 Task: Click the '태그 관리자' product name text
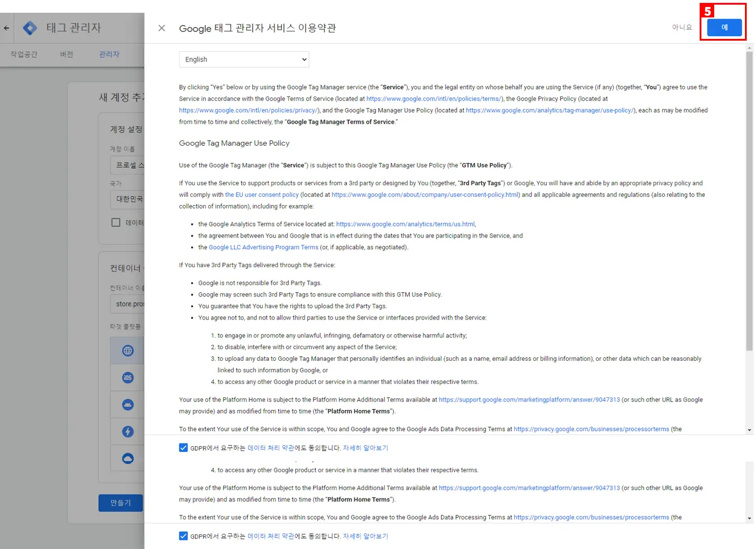[x=74, y=28]
